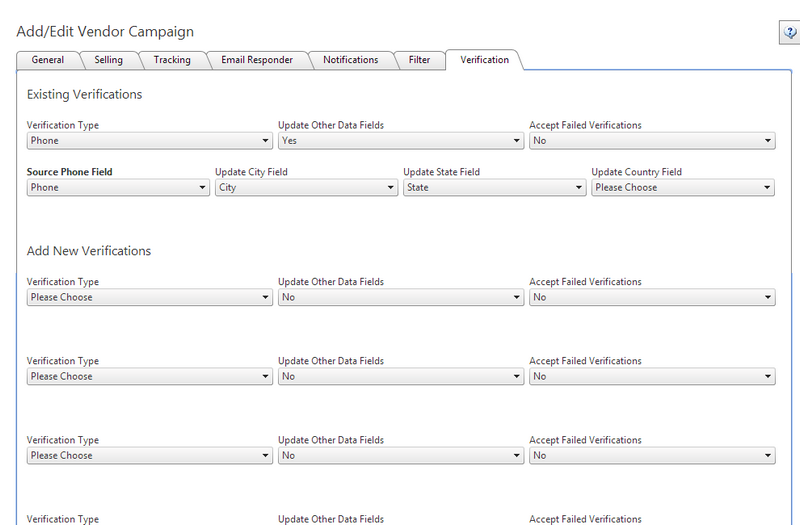Image resolution: width=800 pixels, height=525 pixels.
Task: Click the Verification tab
Action: pyautogui.click(x=484, y=60)
